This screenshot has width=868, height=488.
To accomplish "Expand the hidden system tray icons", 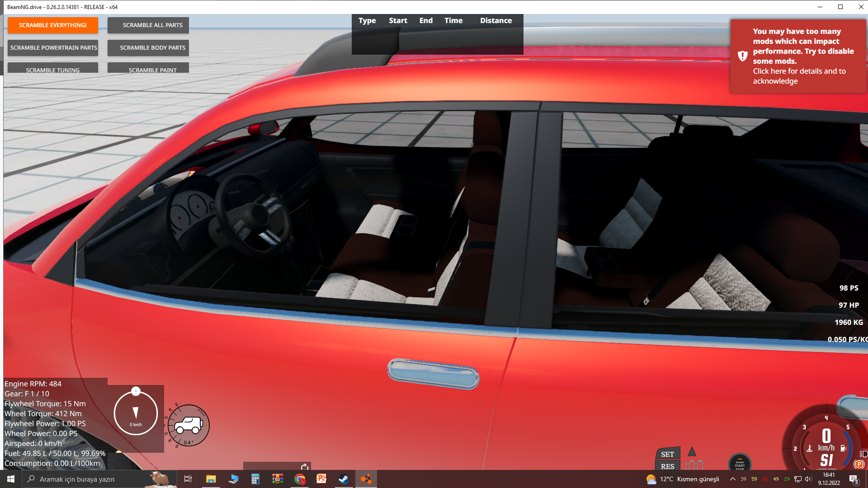I will click(x=732, y=479).
